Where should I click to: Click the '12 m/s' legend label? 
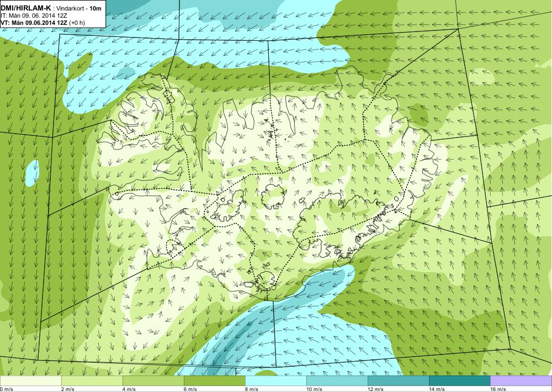point(375,389)
